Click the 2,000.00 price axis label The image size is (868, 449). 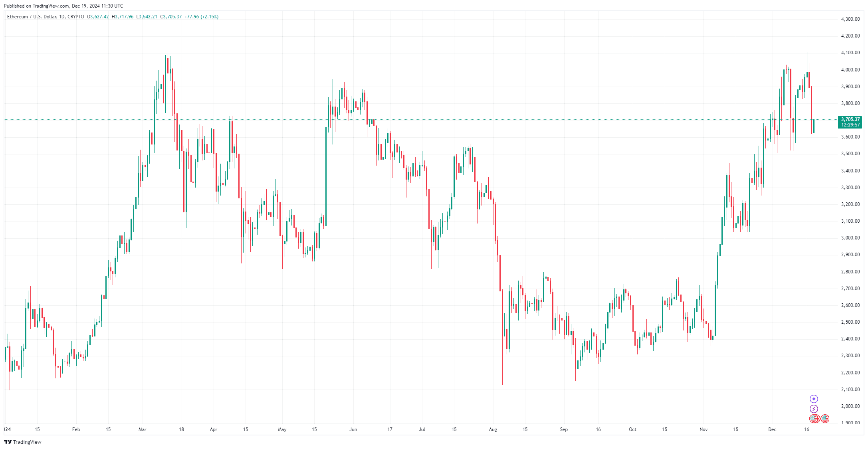tap(850, 406)
